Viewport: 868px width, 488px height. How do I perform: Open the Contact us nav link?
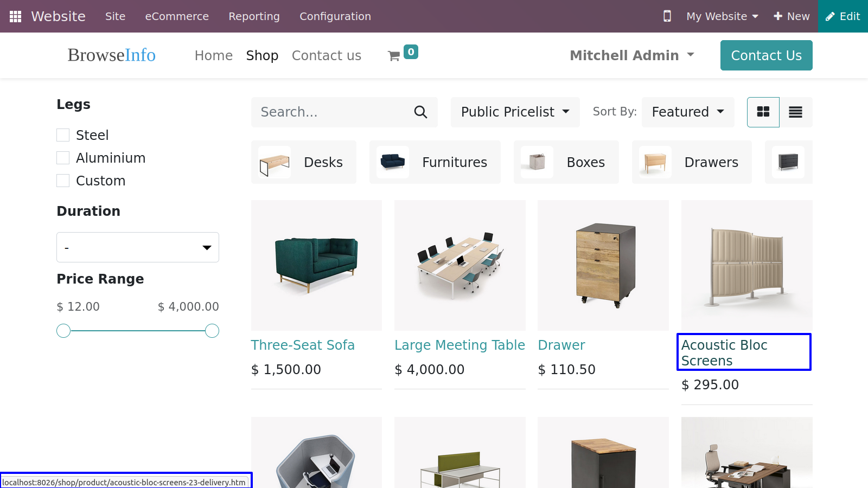[x=327, y=55]
